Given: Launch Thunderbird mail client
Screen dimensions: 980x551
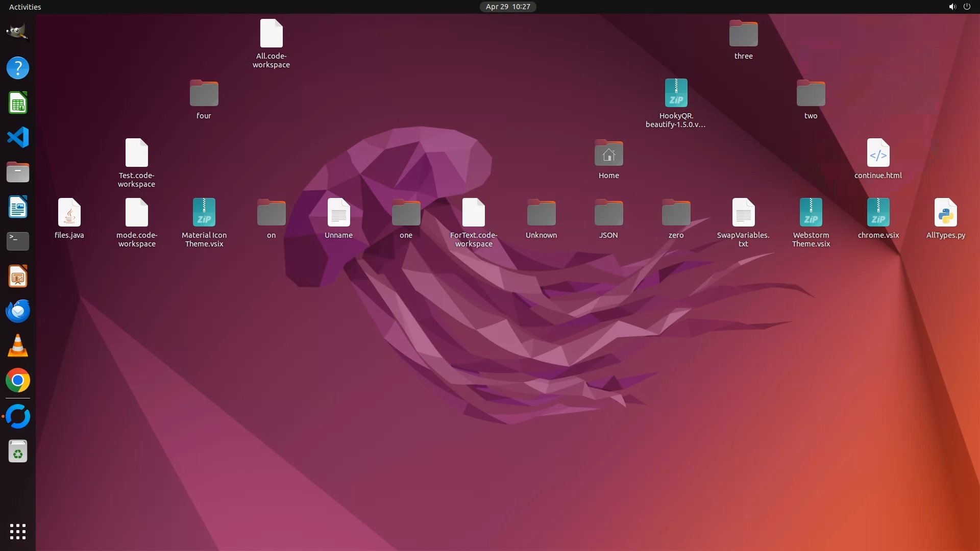Looking at the screenshot, I should pos(18,311).
